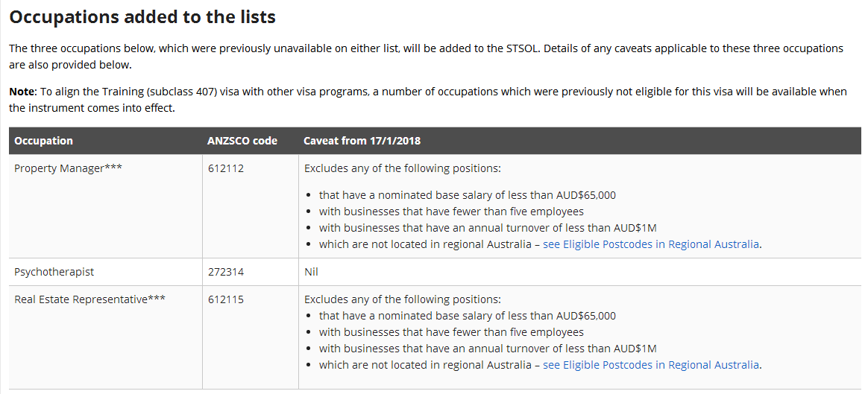Click 'fewer than five employees' bullet under Property Manager

pos(451,212)
